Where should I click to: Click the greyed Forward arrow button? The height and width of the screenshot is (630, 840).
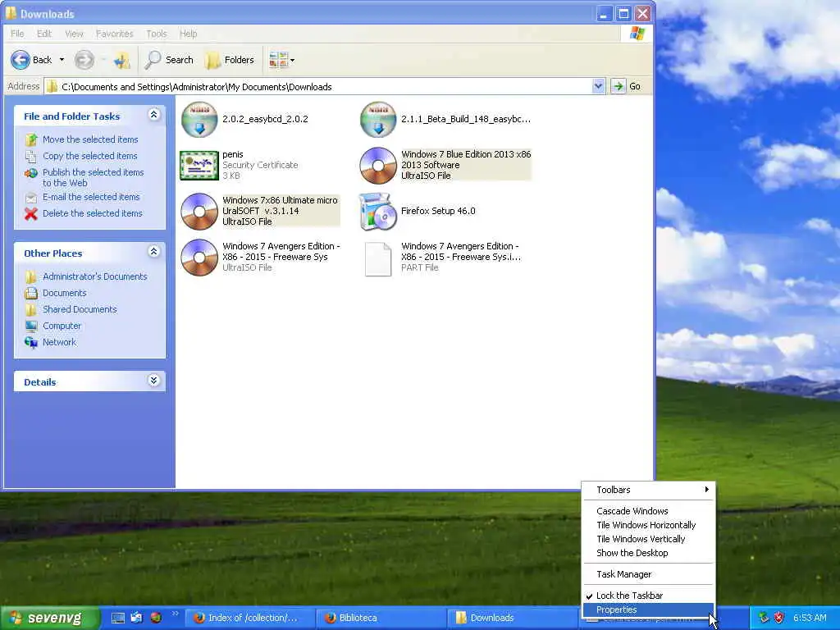(x=84, y=60)
